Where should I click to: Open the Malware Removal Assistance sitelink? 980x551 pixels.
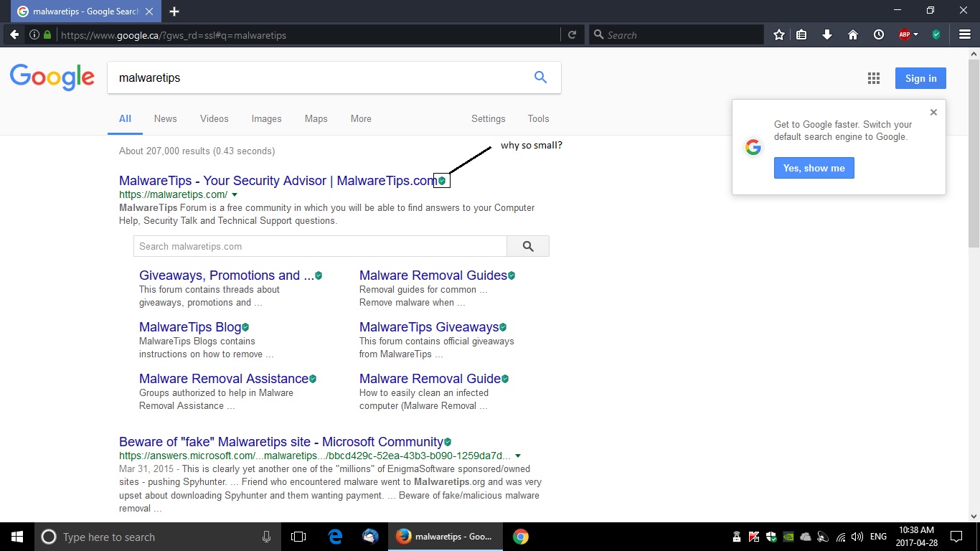[224, 379]
